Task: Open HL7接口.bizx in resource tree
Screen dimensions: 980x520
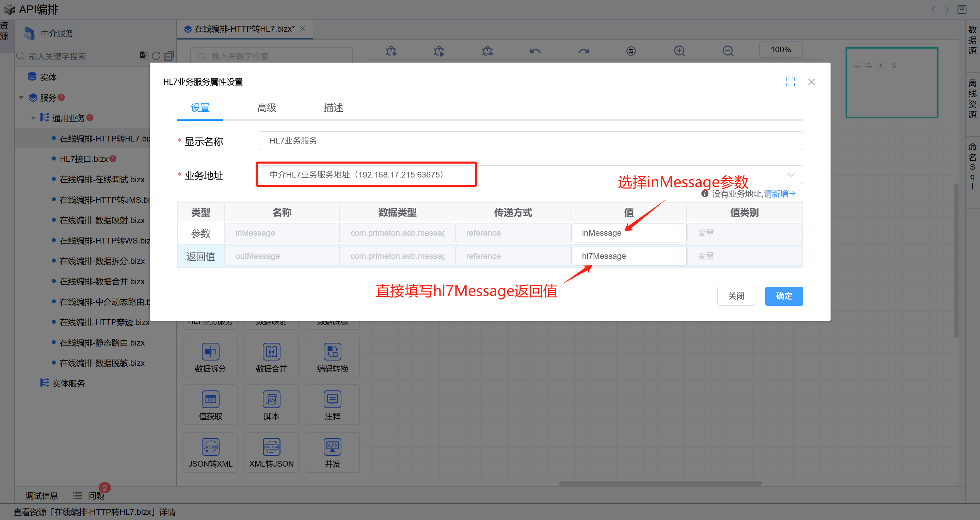Action: point(84,159)
